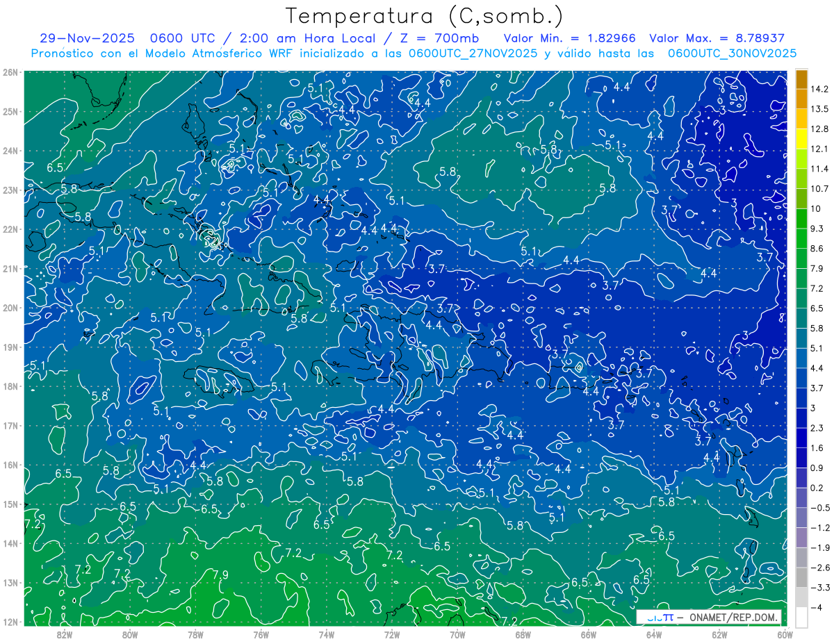
Task: Click the '8.6' color bar value
Action: tap(818, 249)
